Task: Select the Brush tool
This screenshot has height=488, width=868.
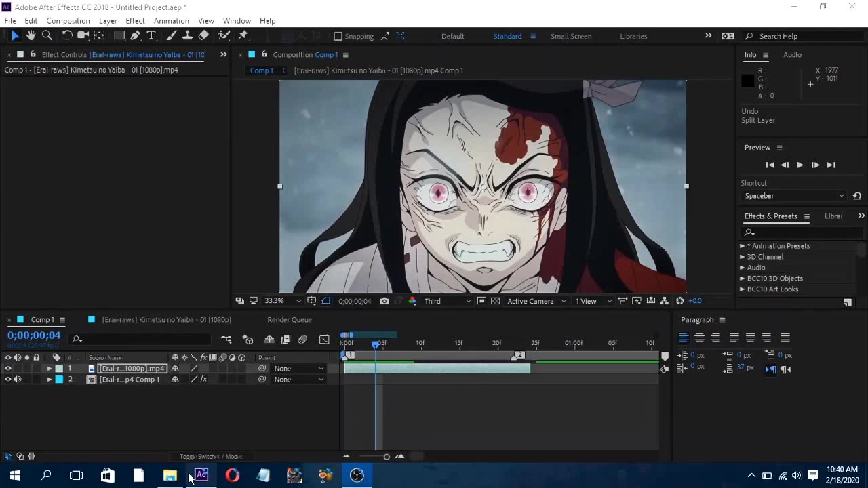Action: 172,36
